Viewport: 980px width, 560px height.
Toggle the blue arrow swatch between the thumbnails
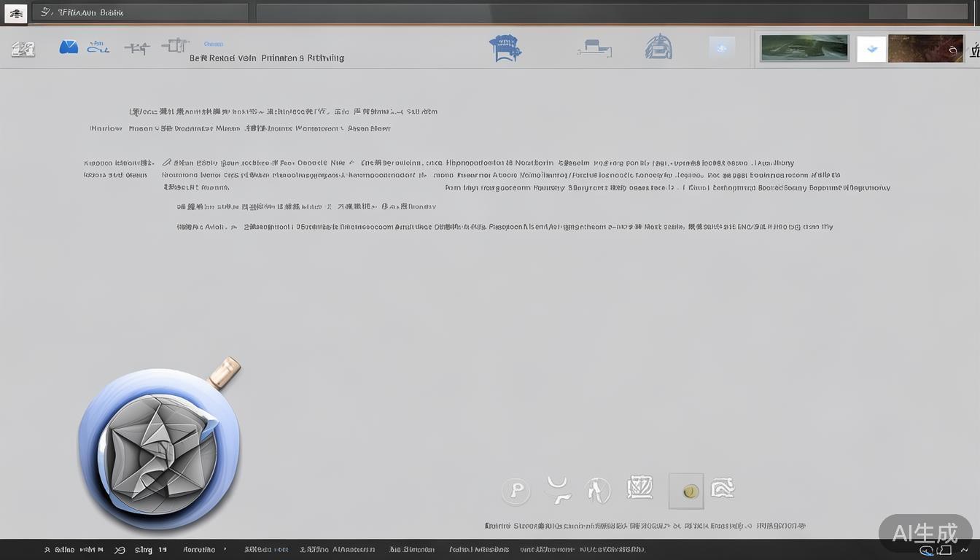pos(871,49)
